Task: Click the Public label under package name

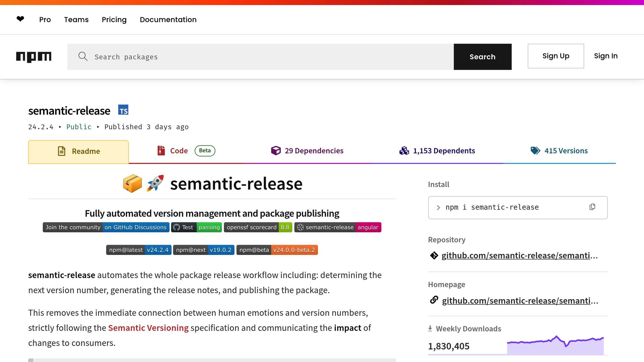Action: tap(79, 127)
